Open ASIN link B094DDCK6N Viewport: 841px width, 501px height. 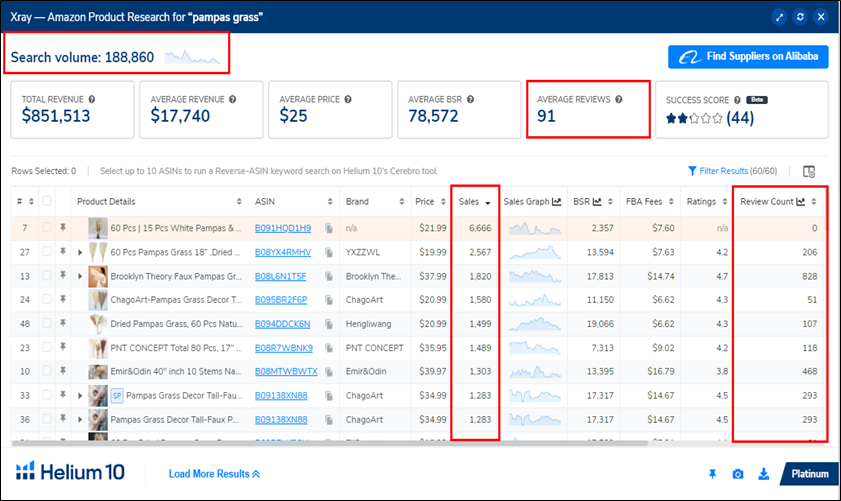[282, 324]
